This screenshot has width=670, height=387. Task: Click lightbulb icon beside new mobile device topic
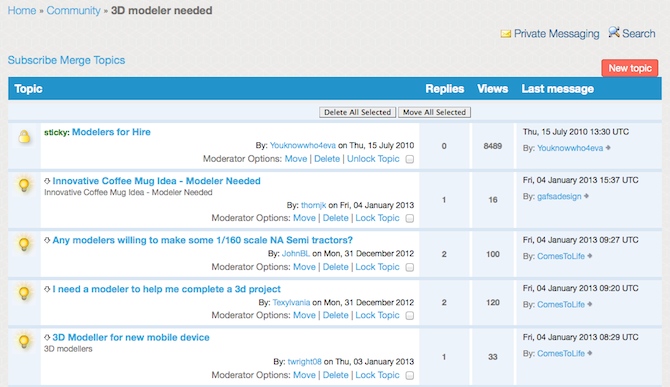pyautogui.click(x=24, y=341)
